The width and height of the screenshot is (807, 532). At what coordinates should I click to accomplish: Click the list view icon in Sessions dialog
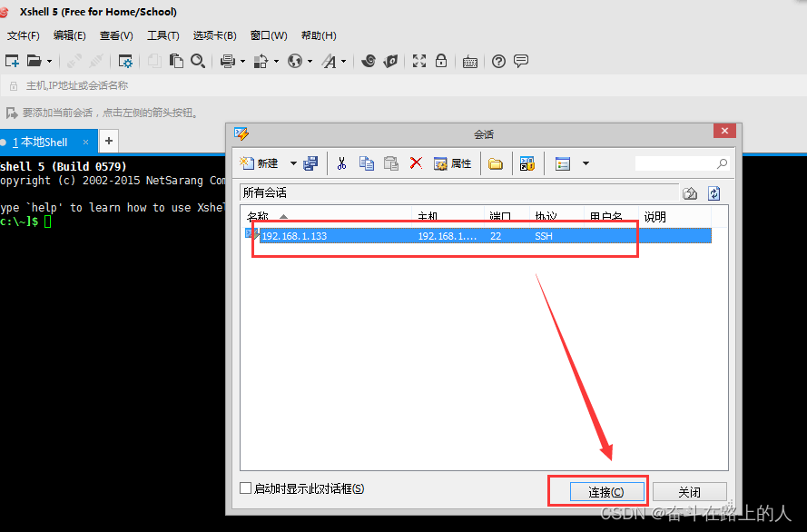tap(563, 163)
